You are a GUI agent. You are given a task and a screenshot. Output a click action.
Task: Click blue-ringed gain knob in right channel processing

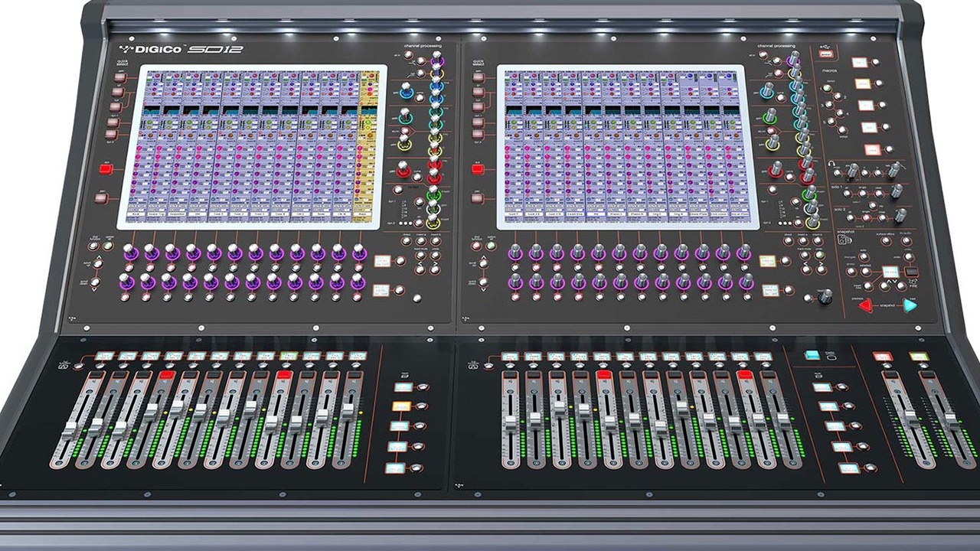766,91
